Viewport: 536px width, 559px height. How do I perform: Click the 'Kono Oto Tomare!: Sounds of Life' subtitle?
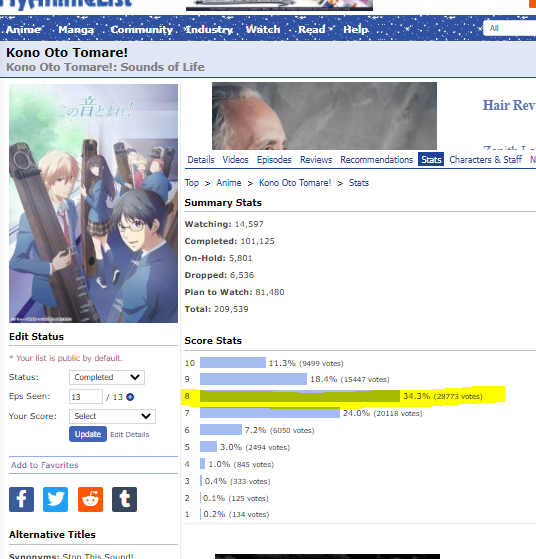tap(105, 67)
